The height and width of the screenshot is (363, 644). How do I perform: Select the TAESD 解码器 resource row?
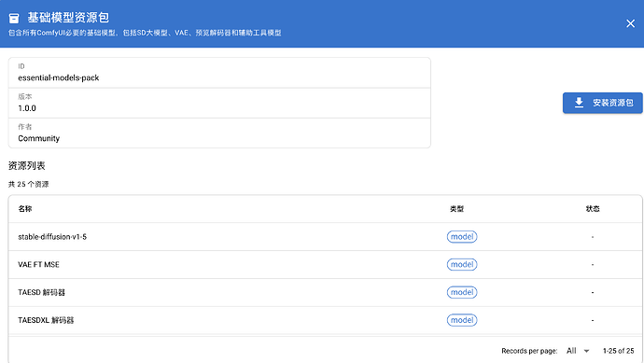(325, 292)
